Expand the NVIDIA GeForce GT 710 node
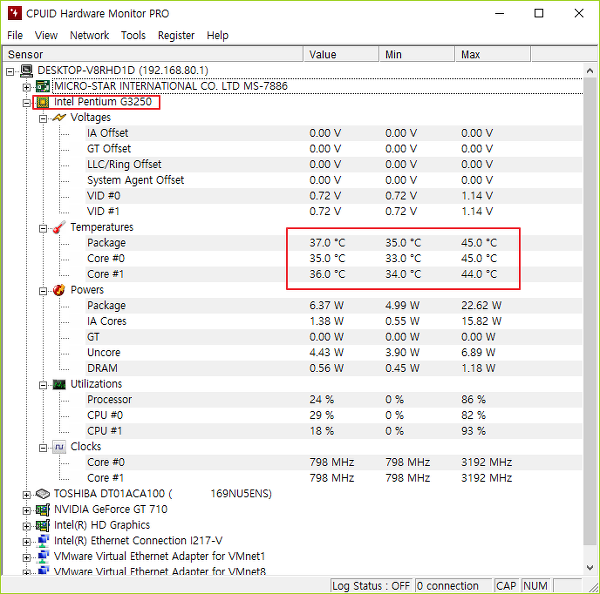 (26, 511)
